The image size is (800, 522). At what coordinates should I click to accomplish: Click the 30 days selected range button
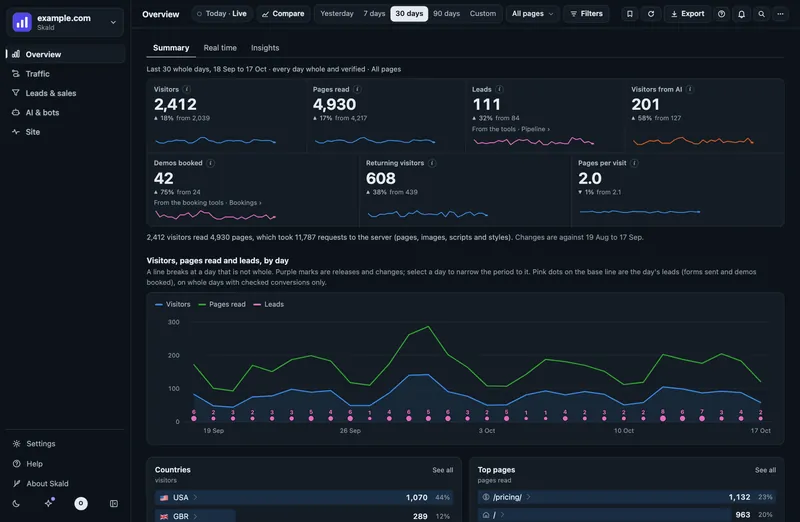click(409, 14)
